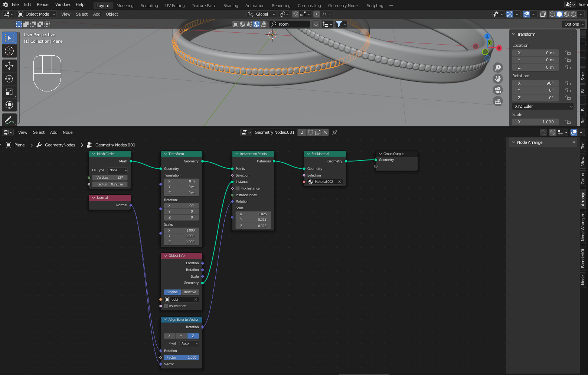Viewport: 588px width, 375px height.
Task: Toggle camera view with camera icon
Action: pos(498,90)
